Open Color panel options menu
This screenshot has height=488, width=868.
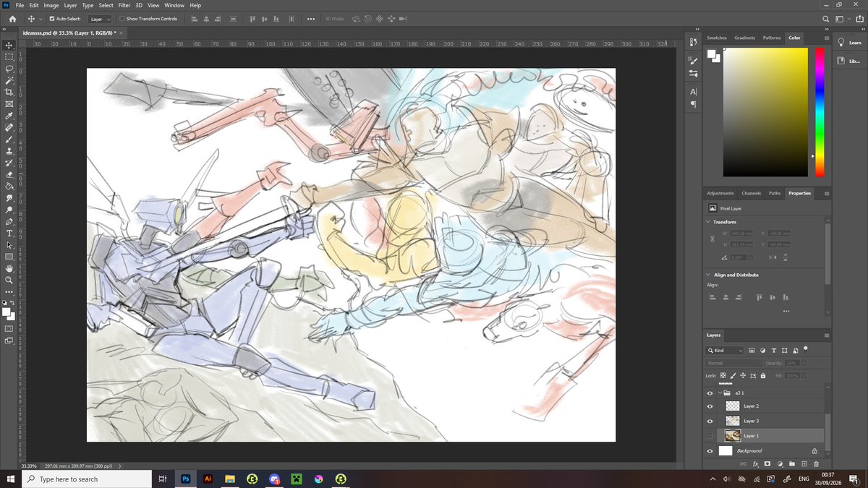tap(827, 38)
